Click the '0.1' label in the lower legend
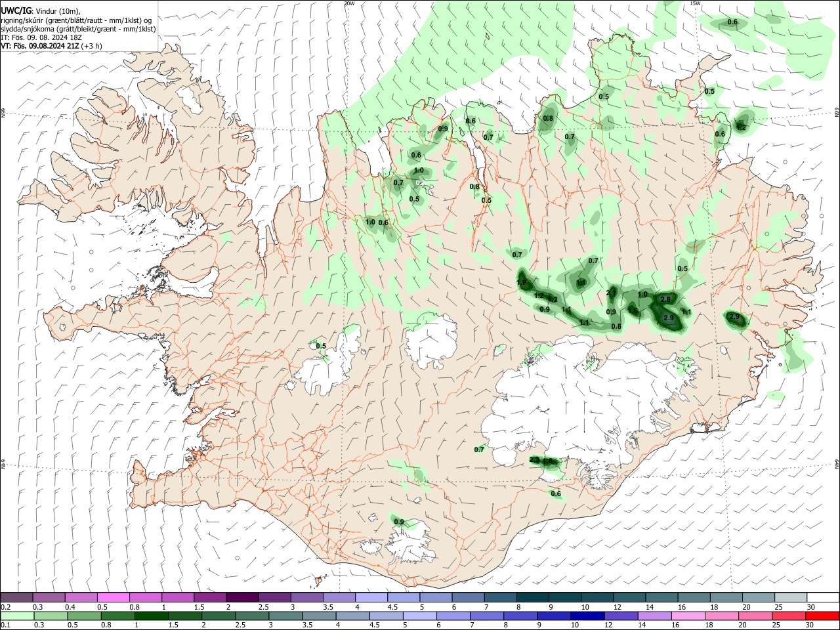 5,625
